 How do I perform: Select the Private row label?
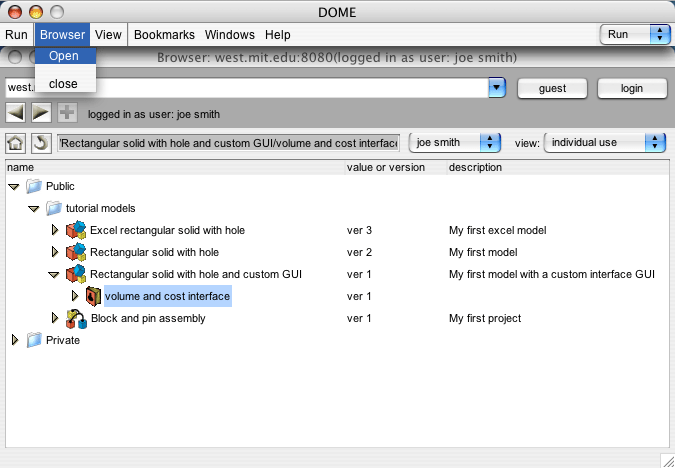[63, 340]
